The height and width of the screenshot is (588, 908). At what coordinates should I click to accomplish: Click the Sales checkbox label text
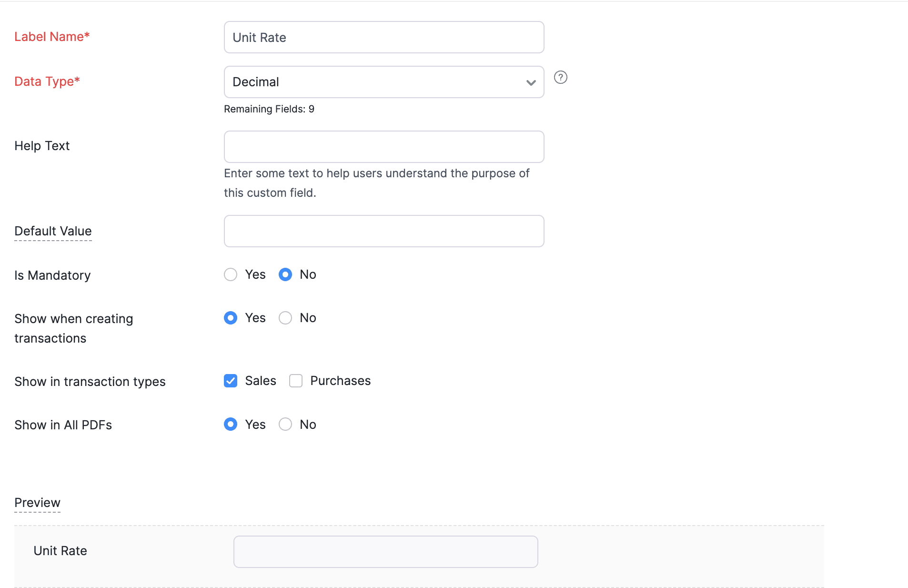pyautogui.click(x=261, y=381)
